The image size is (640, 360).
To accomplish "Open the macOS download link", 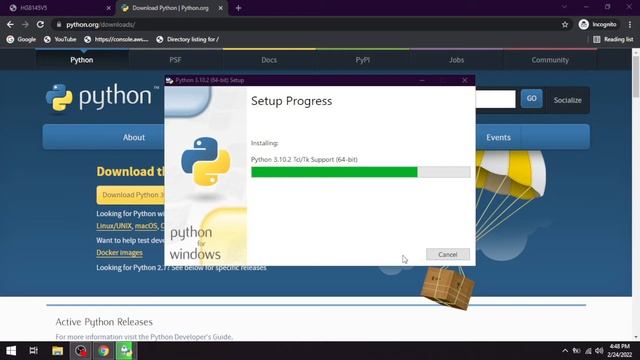I will tap(146, 226).
